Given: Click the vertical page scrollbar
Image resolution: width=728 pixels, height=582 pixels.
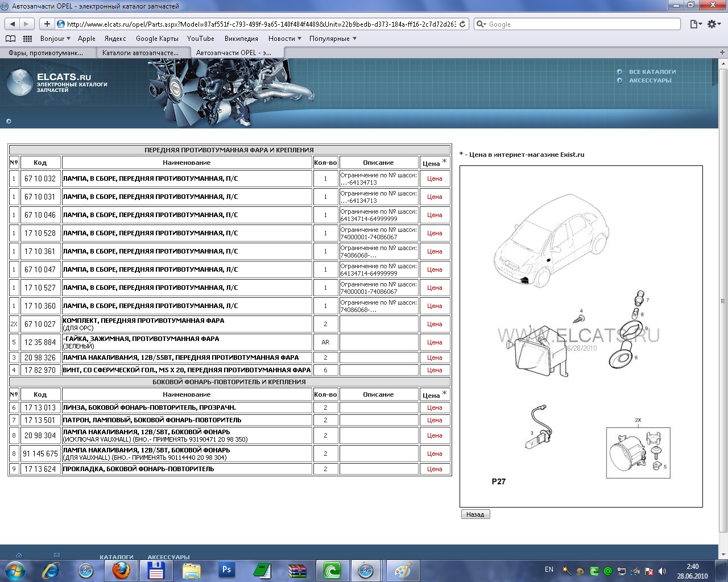Looking at the screenshot, I should (x=723, y=301).
